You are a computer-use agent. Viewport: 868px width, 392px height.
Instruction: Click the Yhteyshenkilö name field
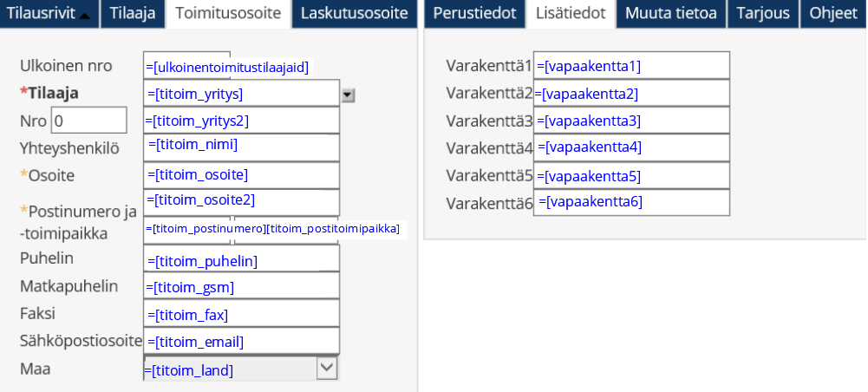coord(241,147)
